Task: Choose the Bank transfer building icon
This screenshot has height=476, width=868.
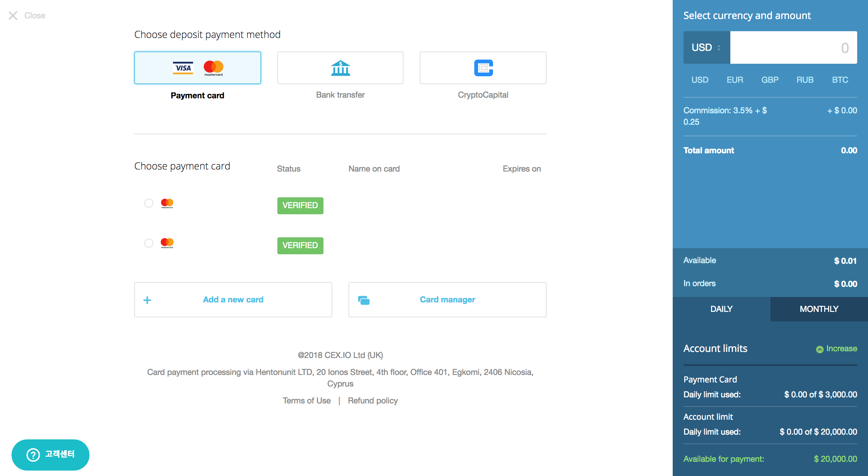Action: (340, 68)
